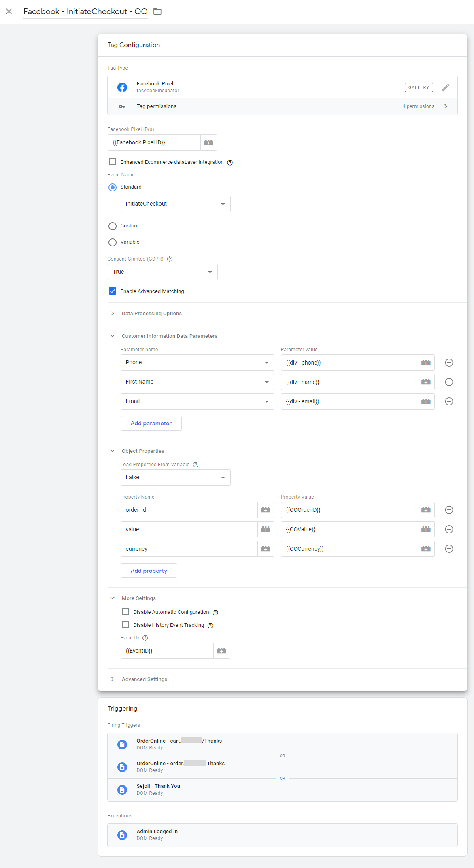Enable Enhanced Ecommerce dataLayer Integration checkbox
Screen dimensions: 474x868
(x=113, y=162)
